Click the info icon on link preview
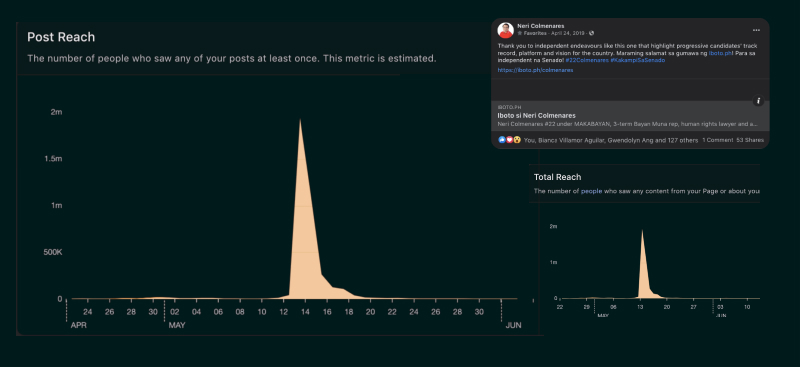This screenshot has height=367, width=800. coord(758,101)
